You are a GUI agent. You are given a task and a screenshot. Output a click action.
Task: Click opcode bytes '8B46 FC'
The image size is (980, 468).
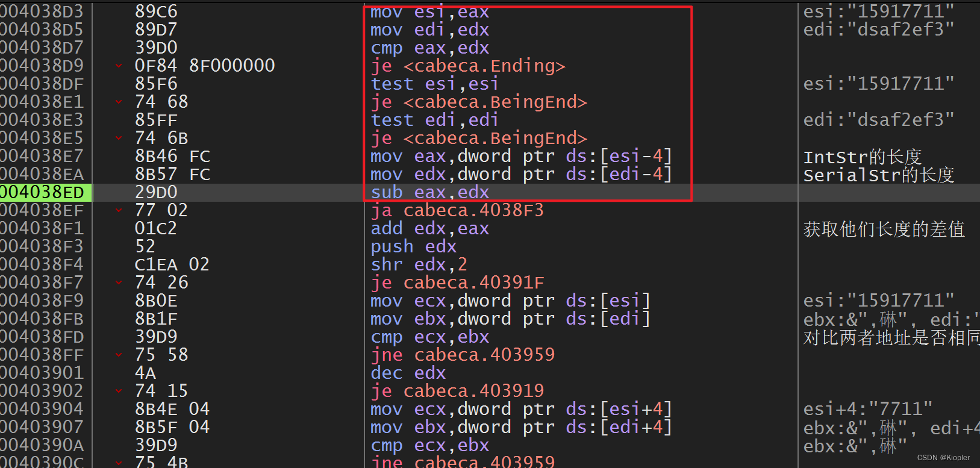click(x=172, y=156)
